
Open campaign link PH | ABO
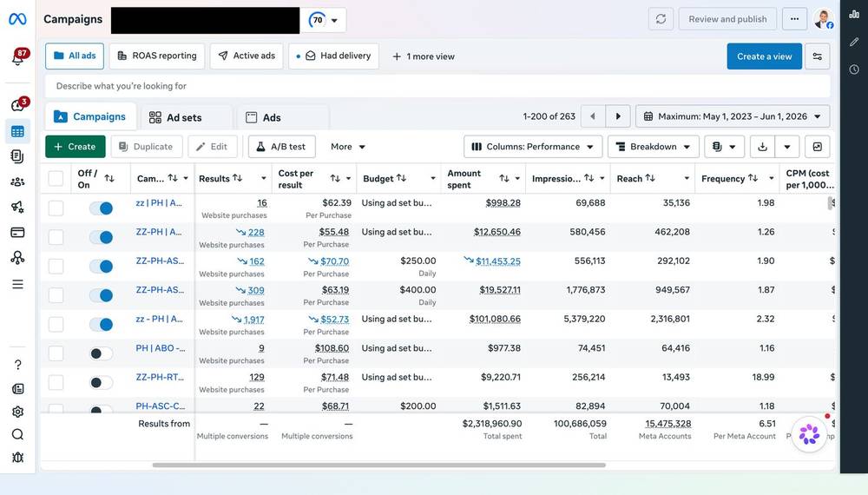coord(161,347)
